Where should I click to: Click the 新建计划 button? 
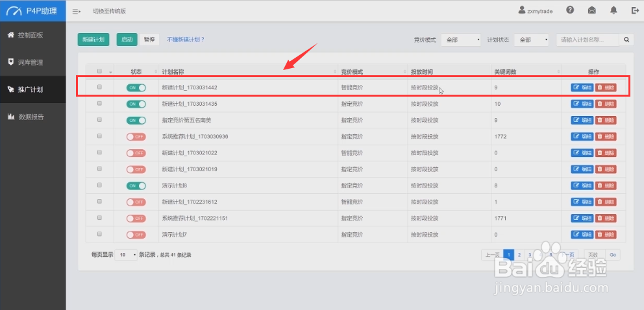coord(93,40)
